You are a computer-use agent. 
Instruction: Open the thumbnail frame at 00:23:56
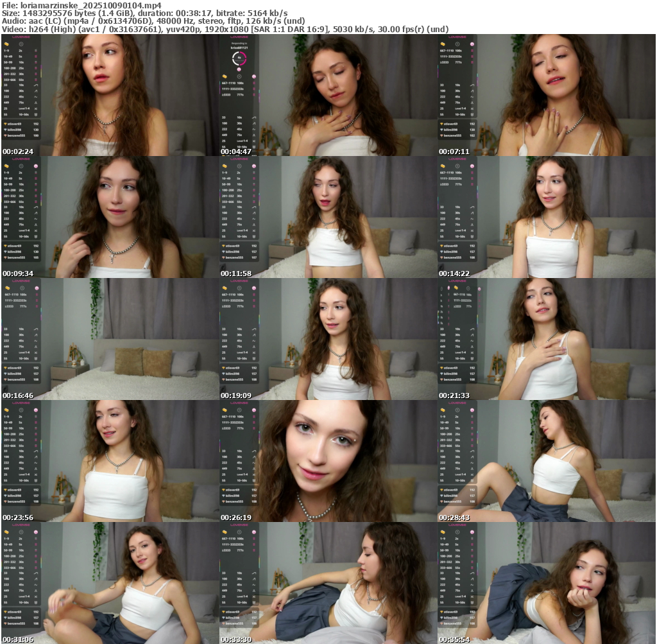tap(110, 461)
